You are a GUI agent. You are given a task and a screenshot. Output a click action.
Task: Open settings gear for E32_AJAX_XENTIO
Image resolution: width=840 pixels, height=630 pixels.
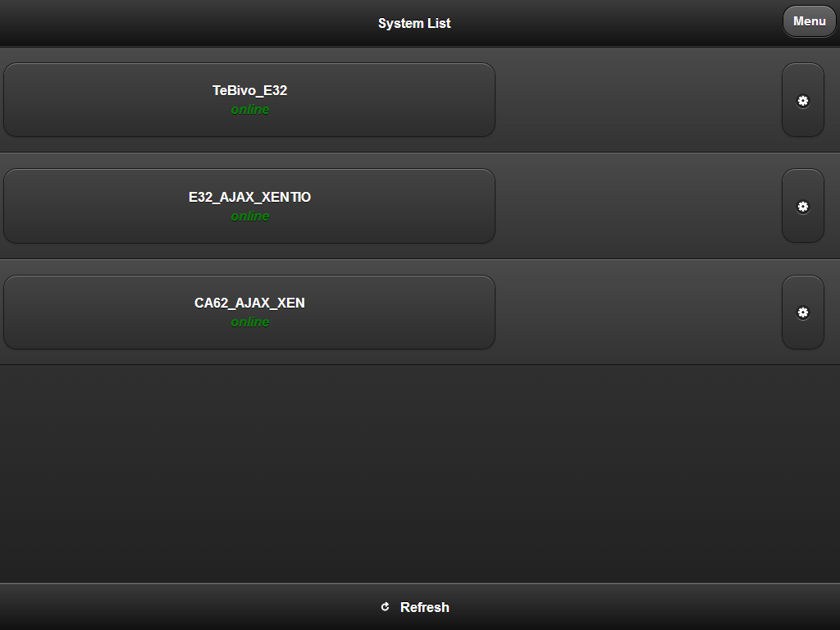(802, 206)
